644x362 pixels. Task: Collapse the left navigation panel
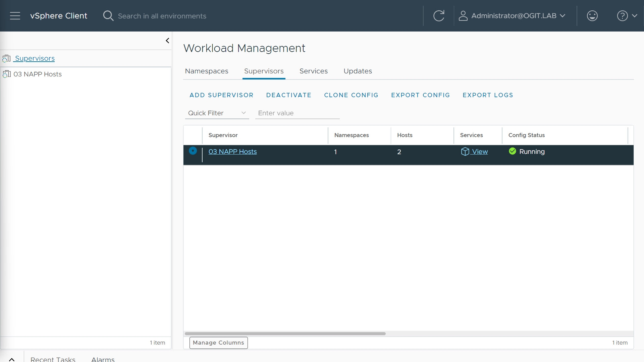[x=167, y=41]
